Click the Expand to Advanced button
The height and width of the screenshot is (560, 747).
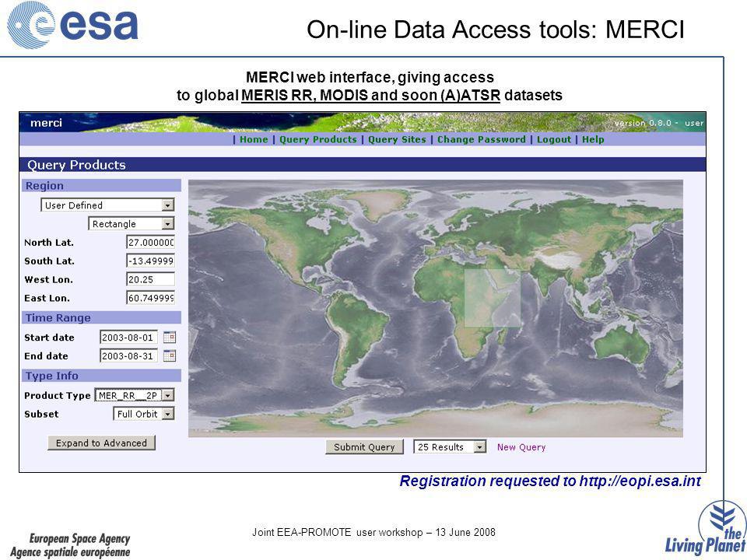pos(101,443)
